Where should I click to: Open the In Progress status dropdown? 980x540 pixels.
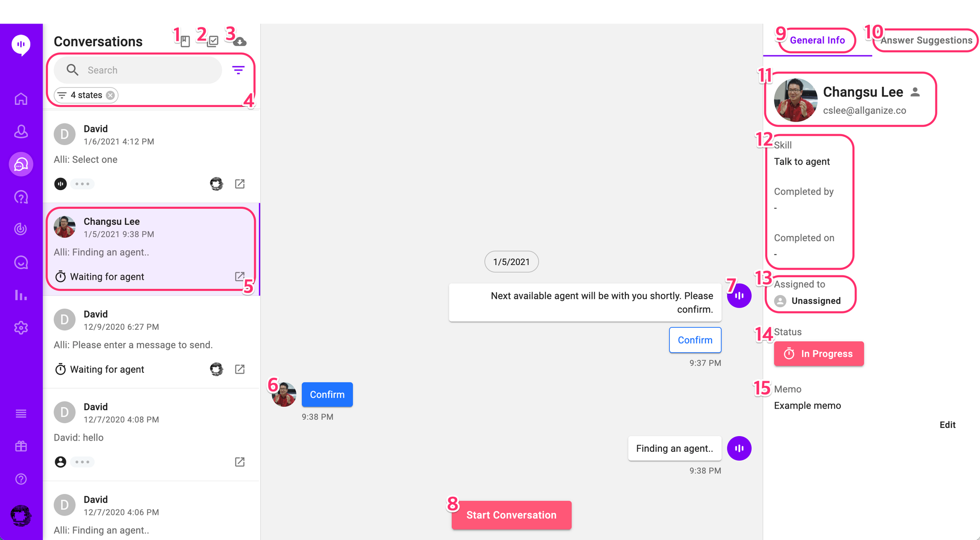819,354
